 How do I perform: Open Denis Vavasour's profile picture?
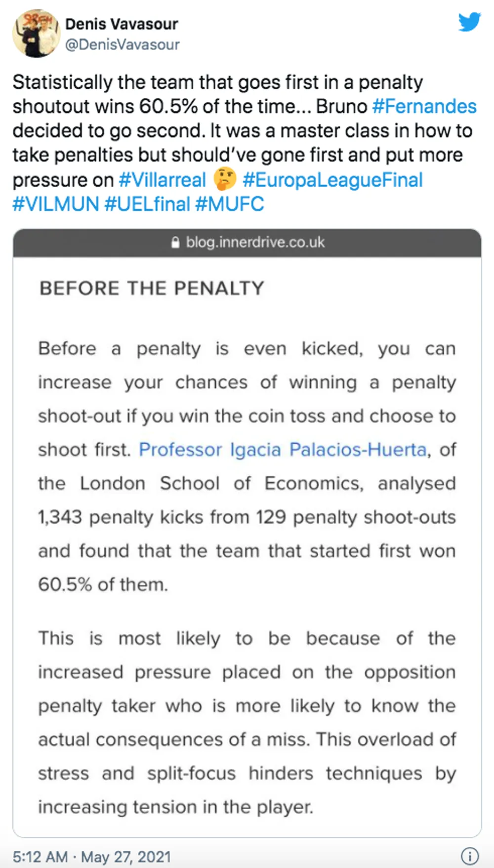coord(36,34)
